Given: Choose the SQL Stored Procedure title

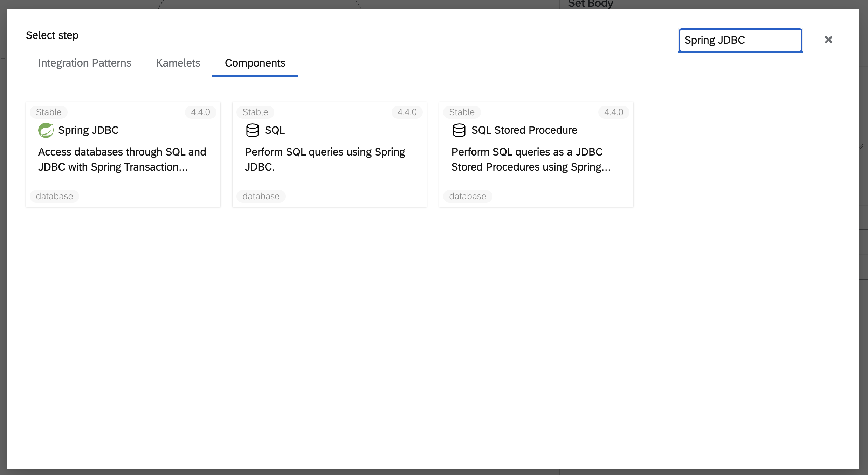Looking at the screenshot, I should coord(524,130).
